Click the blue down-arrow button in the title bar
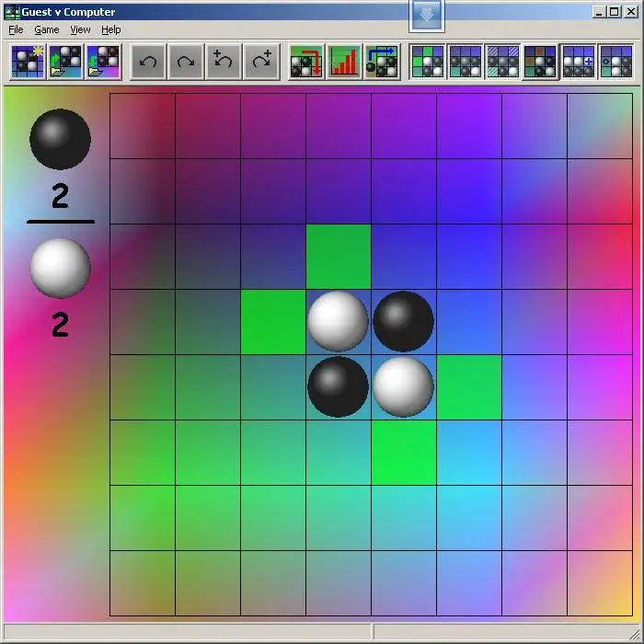Screen dimensions: 644x644 [x=427, y=16]
